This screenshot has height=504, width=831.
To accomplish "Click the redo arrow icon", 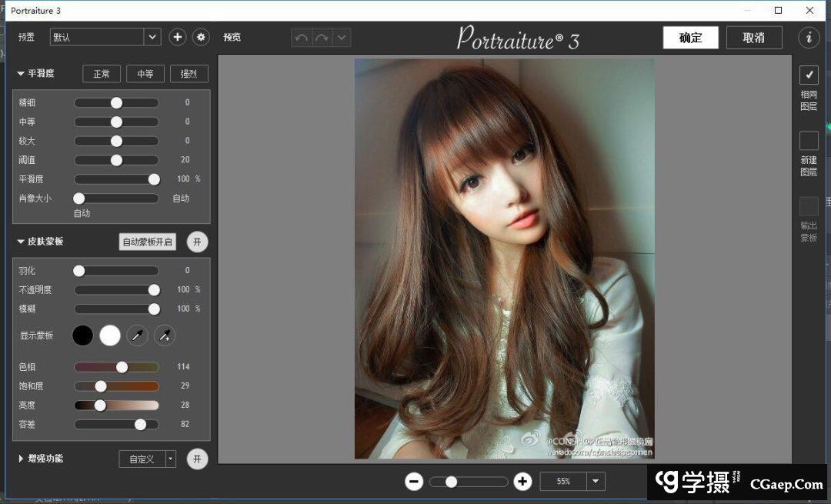I will click(322, 38).
